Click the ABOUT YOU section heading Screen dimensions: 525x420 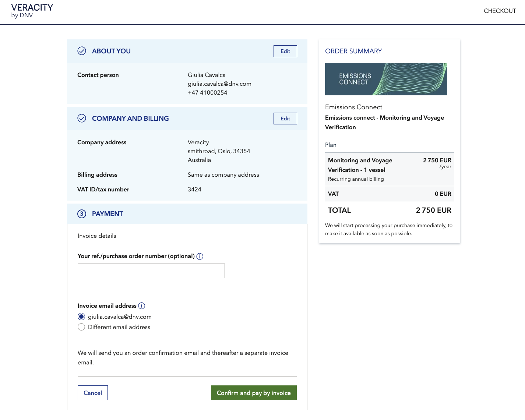pos(111,51)
